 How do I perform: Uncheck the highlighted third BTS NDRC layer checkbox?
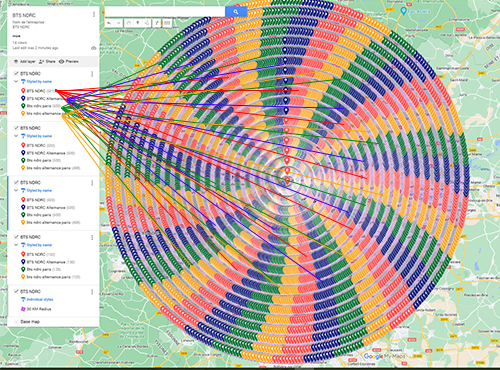click(16, 182)
